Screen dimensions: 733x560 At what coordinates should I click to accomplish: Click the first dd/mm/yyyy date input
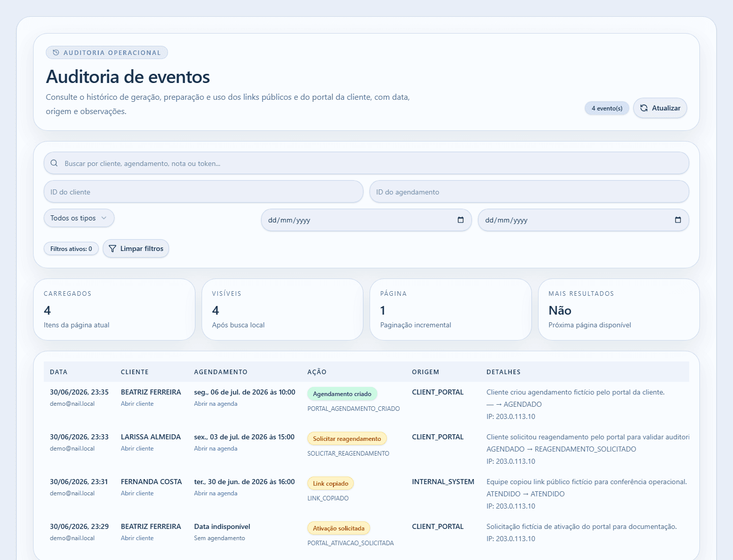(366, 220)
